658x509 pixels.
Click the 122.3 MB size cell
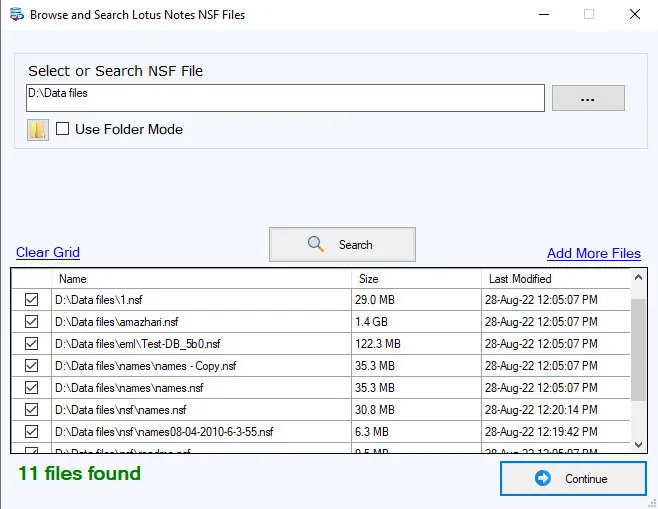416,344
